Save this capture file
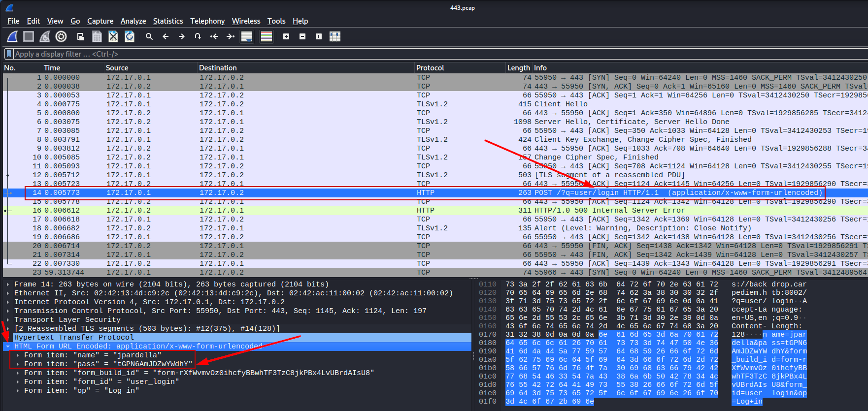Image resolution: width=868 pixels, height=411 pixels. [97, 36]
